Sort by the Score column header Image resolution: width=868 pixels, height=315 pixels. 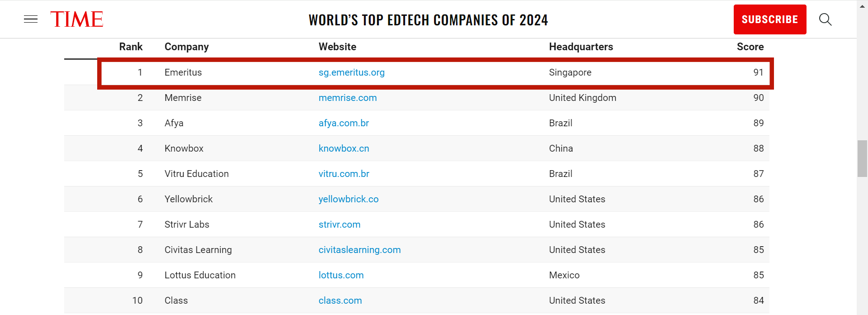click(750, 47)
